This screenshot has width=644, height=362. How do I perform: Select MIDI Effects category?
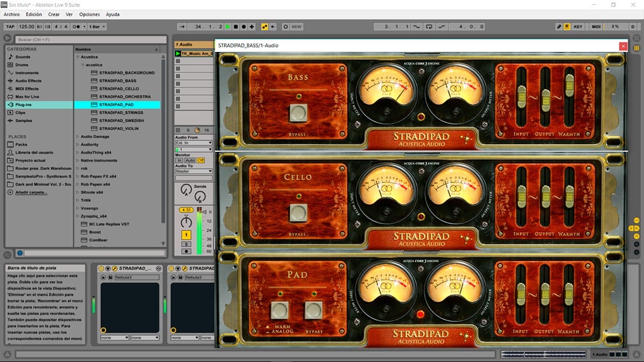pyautogui.click(x=27, y=89)
